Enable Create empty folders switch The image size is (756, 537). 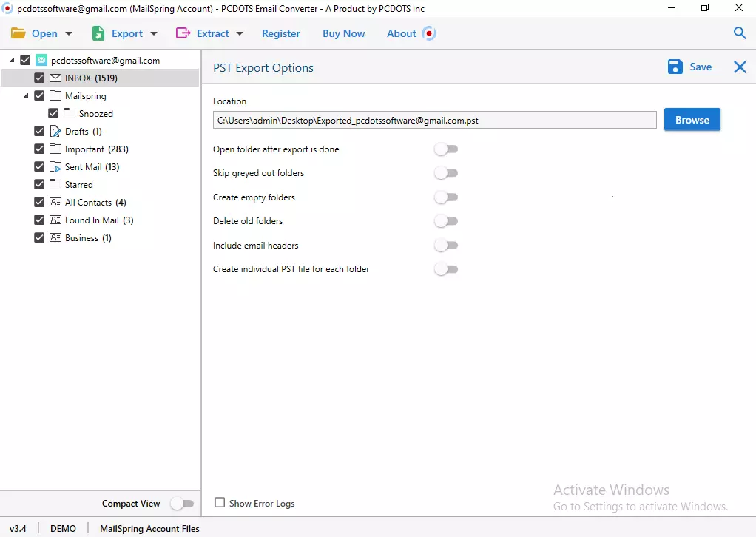(x=446, y=197)
